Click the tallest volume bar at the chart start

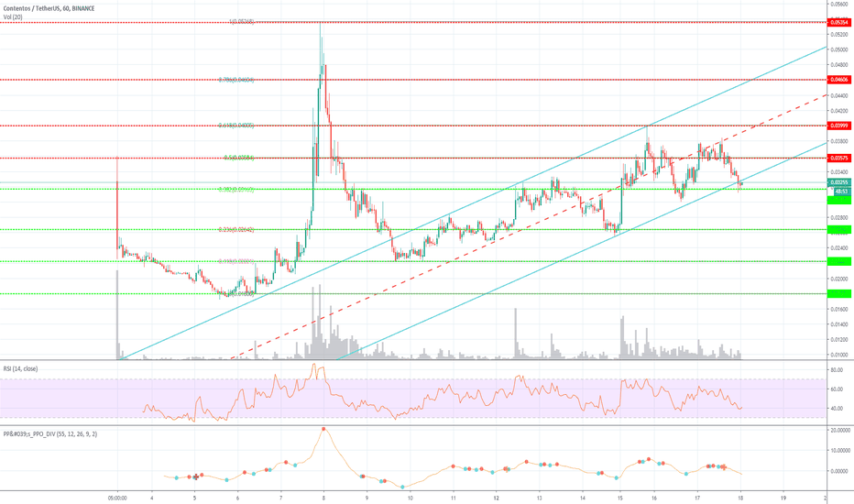(117, 314)
